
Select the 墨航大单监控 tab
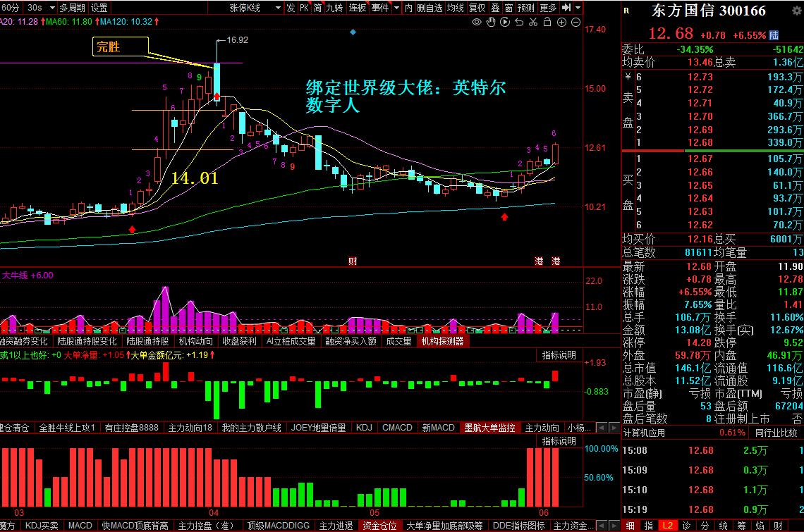[489, 428]
